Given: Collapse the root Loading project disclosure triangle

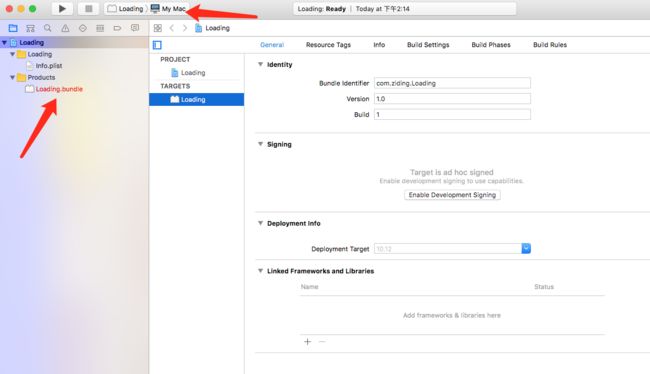Looking at the screenshot, I should pos(5,42).
